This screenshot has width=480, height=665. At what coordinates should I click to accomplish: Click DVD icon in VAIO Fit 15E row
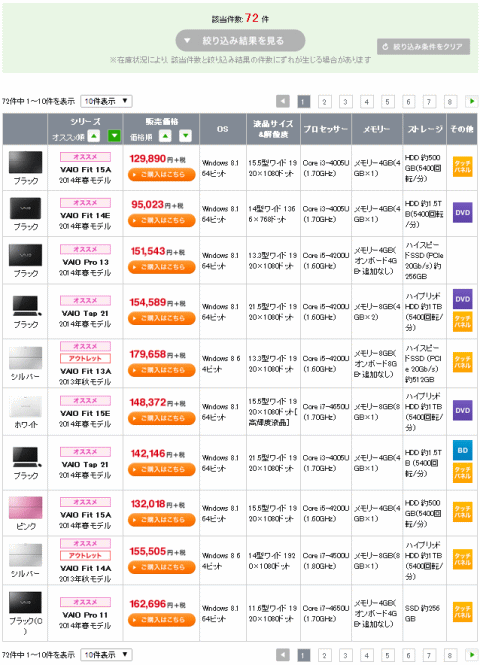point(462,411)
